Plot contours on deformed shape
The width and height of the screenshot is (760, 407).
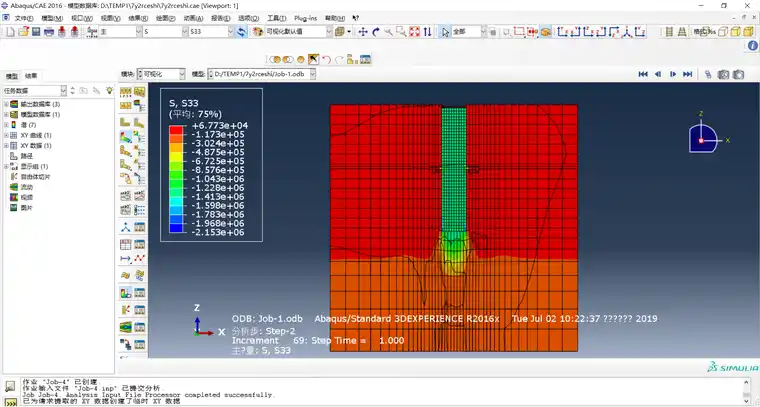tap(126, 137)
